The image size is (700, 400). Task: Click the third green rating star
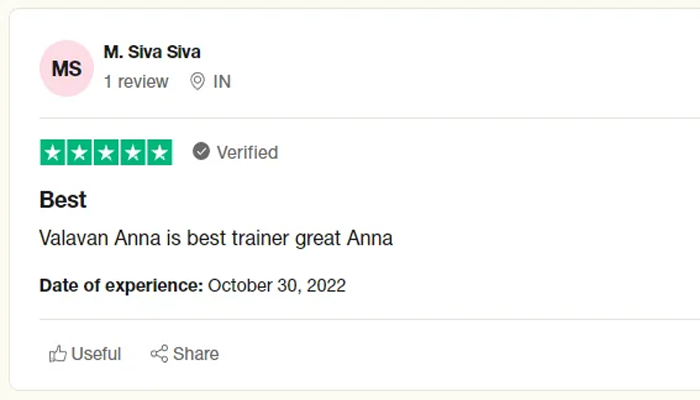pos(106,153)
